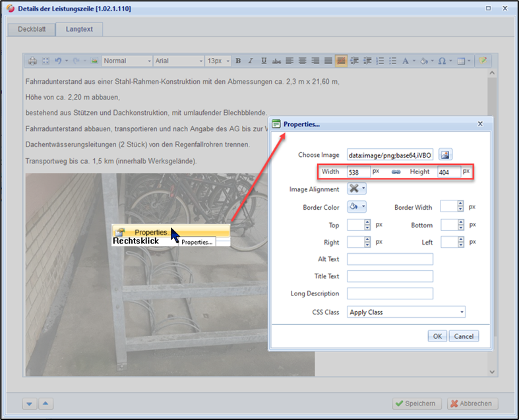Open the Image Alignment dropdown
Image resolution: width=519 pixels, height=420 pixels.
pos(357,189)
